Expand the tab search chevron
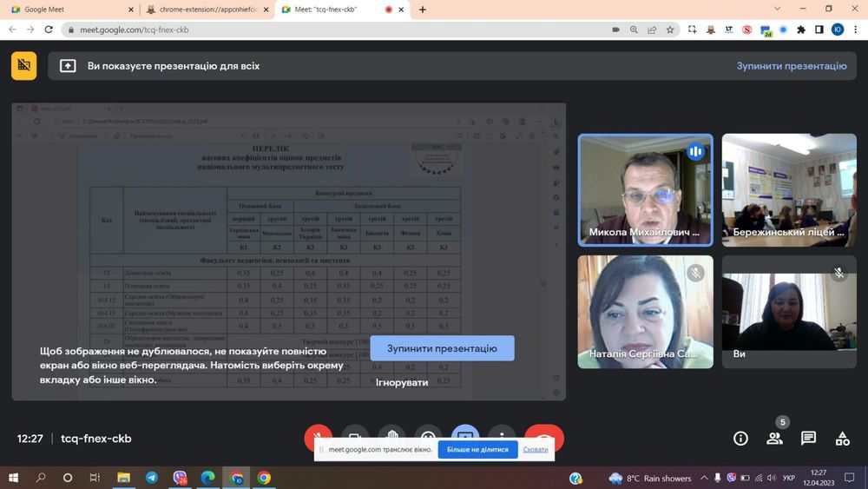Screen dimensions: 868x489 (x=777, y=10)
